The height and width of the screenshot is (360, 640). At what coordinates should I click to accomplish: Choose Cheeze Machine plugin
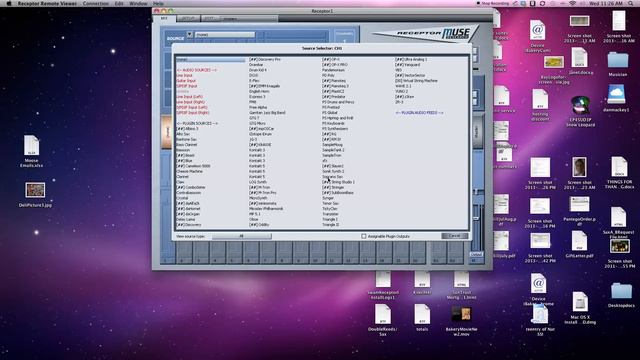point(189,171)
